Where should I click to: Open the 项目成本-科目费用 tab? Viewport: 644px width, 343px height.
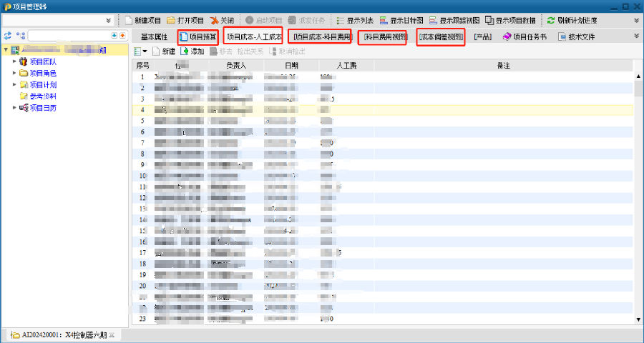point(323,37)
